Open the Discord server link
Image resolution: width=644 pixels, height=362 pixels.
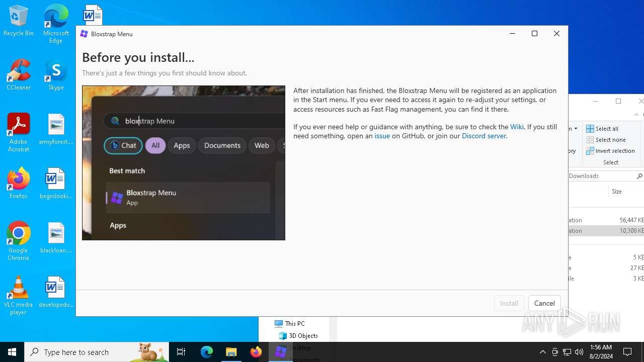point(484,136)
